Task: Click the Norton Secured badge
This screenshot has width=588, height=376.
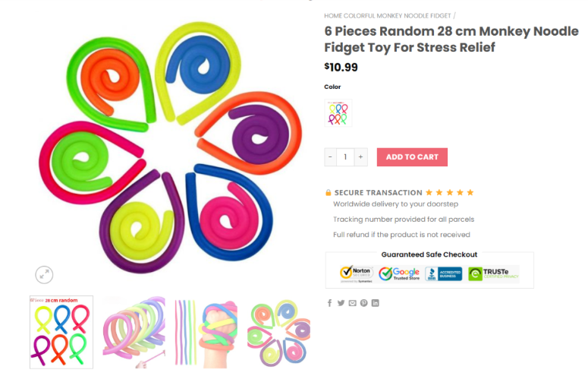Action: click(x=356, y=273)
